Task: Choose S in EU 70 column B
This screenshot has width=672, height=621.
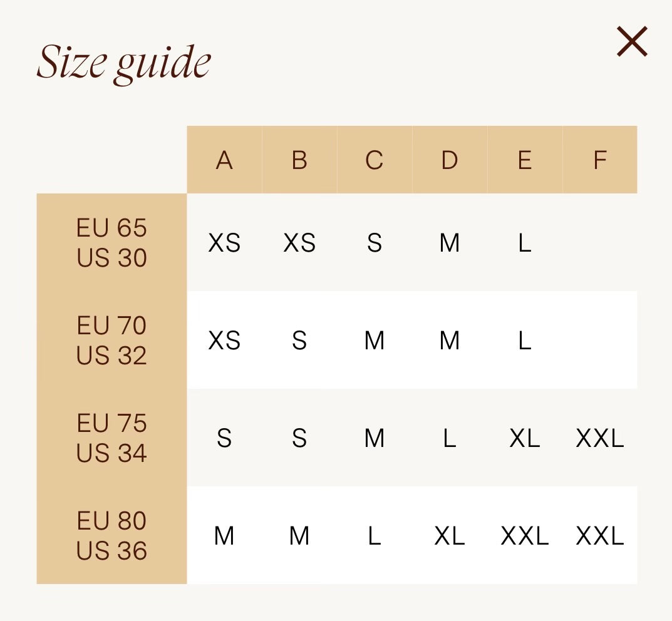Action: [x=299, y=340]
